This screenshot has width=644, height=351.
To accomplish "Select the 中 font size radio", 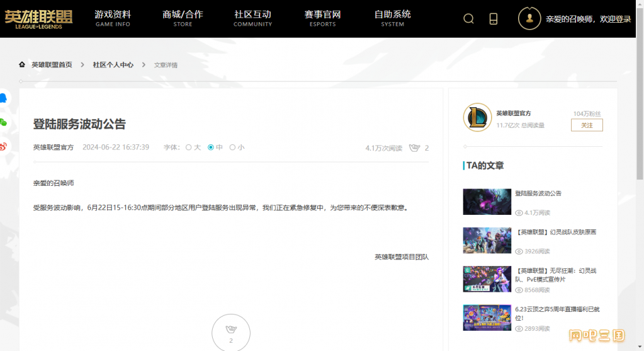I will [x=211, y=147].
